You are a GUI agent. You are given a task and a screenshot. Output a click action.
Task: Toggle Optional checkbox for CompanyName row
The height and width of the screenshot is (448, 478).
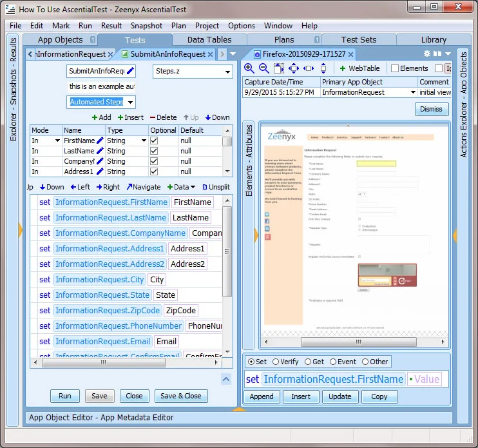154,161
